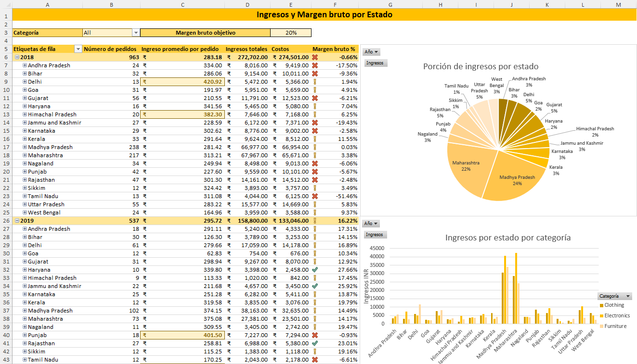
Task: Expand the Delhi row under 2018
Action: (25, 82)
